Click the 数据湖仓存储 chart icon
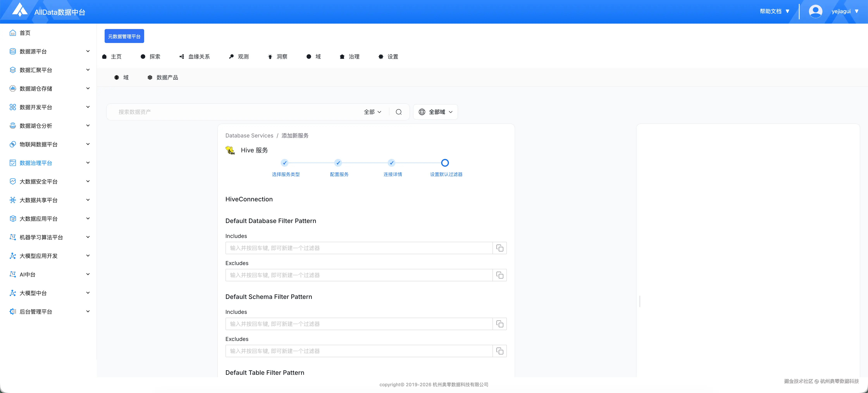 click(13, 88)
